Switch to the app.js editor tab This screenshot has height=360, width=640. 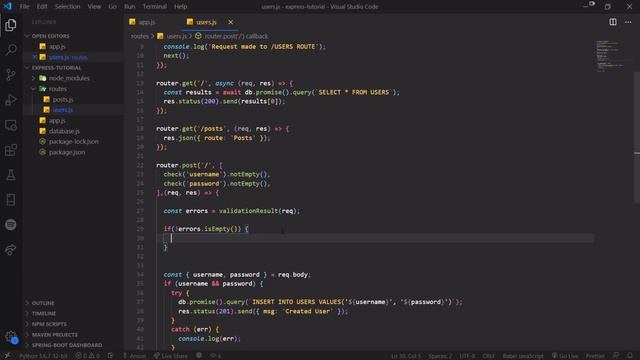point(146,22)
